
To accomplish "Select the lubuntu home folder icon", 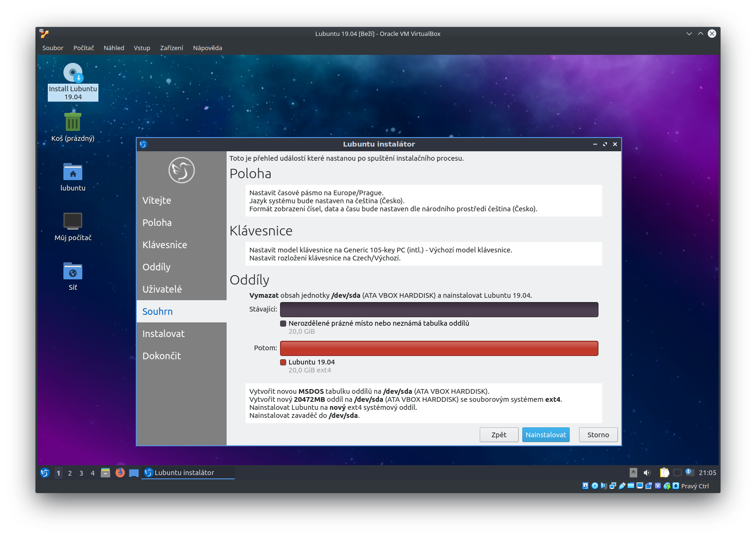I will pyautogui.click(x=73, y=177).
